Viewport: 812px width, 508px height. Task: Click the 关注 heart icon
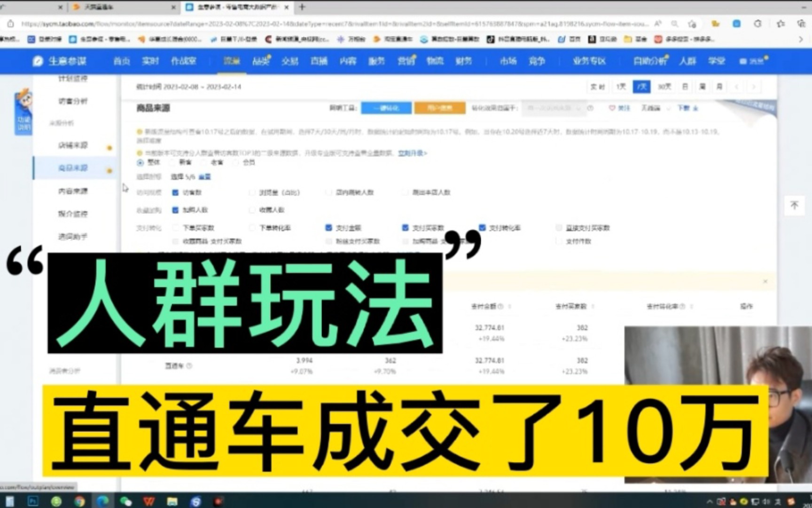[612, 108]
